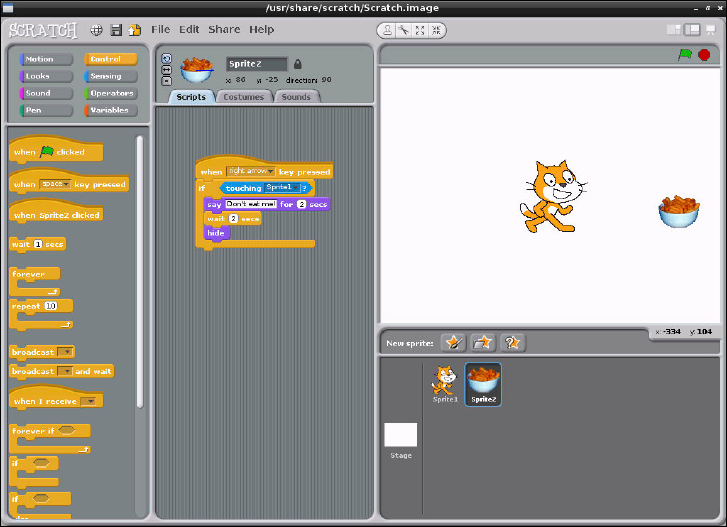Open the Share menu
This screenshot has width=727, height=527.
[x=224, y=30]
